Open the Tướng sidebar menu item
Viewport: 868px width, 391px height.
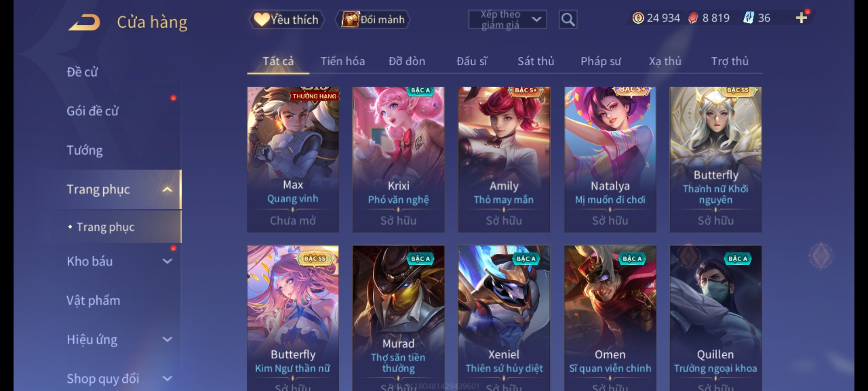[x=85, y=150]
